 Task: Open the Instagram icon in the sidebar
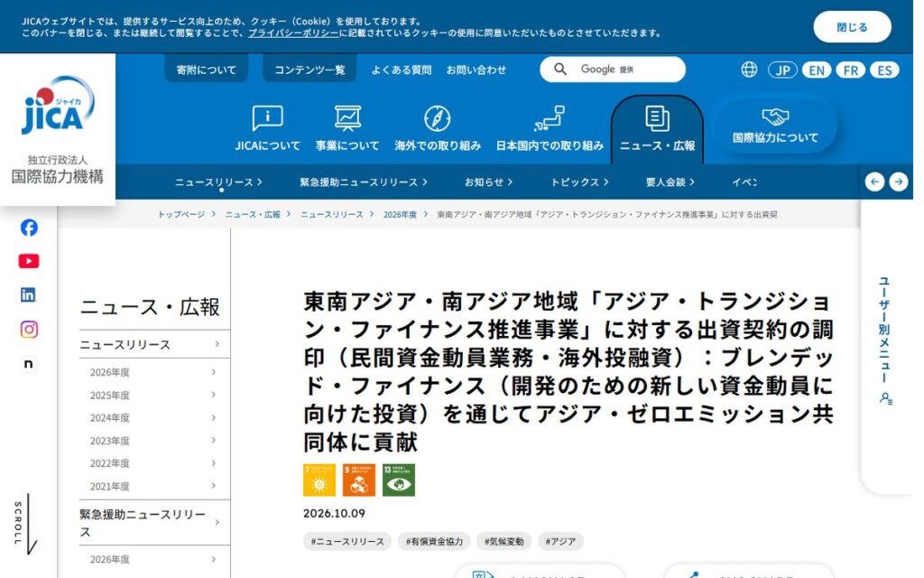29,329
